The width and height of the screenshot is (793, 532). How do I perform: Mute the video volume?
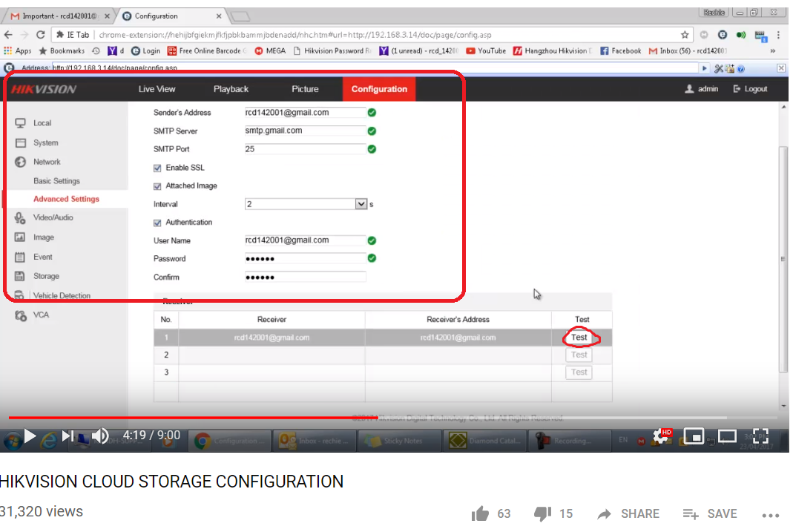click(x=100, y=436)
